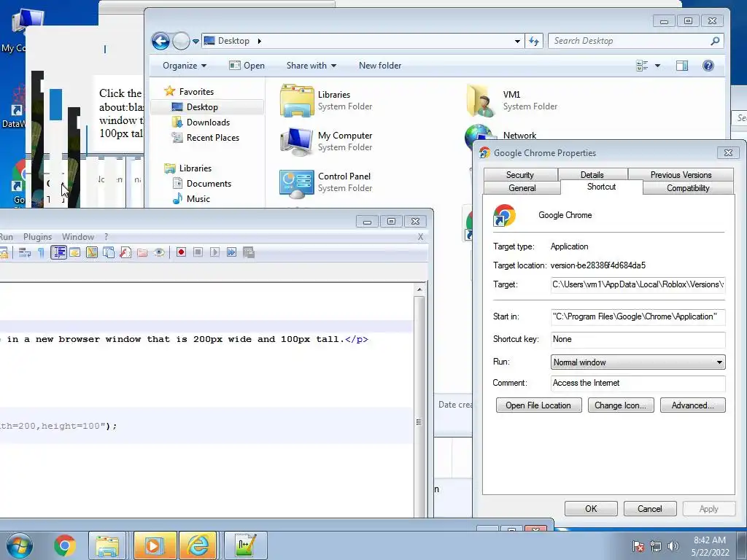
Task: Click the Forward arrow in Explorer
Action: (x=181, y=41)
